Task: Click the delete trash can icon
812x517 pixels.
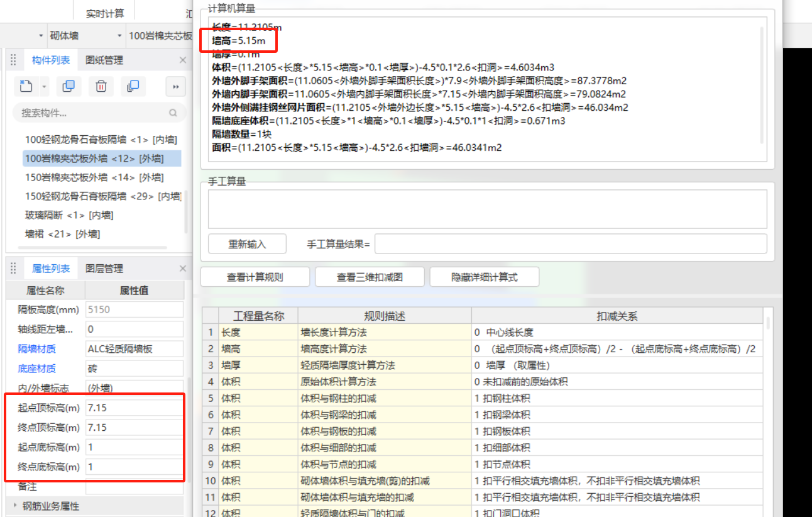Action: click(x=101, y=86)
